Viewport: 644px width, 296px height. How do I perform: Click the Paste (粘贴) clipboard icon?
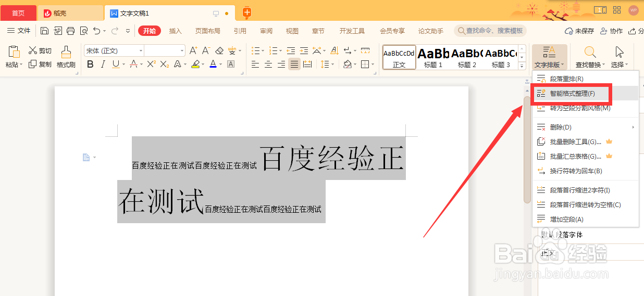coord(14,52)
